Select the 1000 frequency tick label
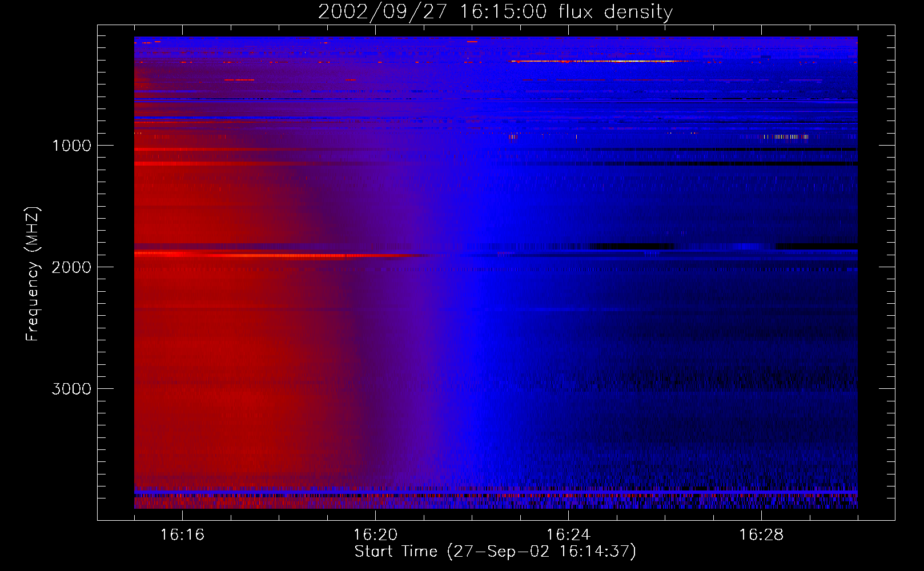Viewport: 924px width, 571px height. pos(71,146)
